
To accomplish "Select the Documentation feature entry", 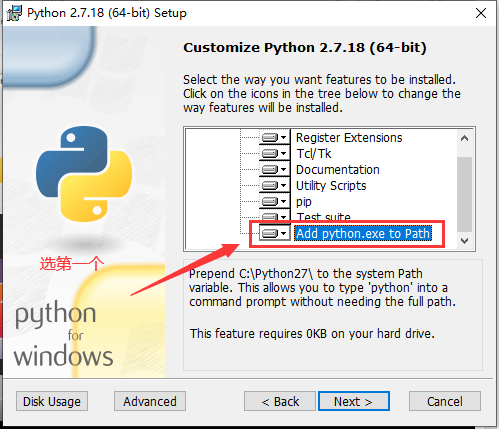I will [x=338, y=170].
